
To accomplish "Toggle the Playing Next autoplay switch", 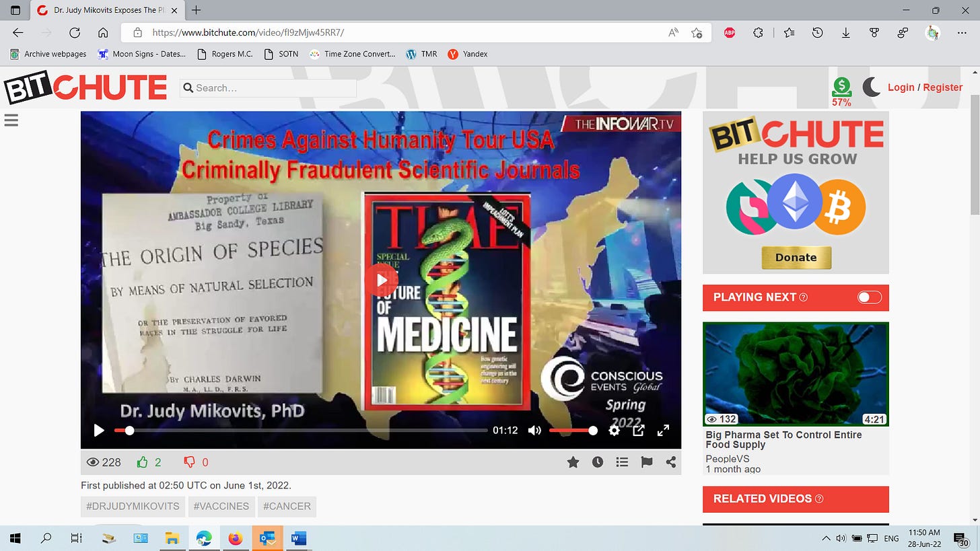I will (869, 297).
